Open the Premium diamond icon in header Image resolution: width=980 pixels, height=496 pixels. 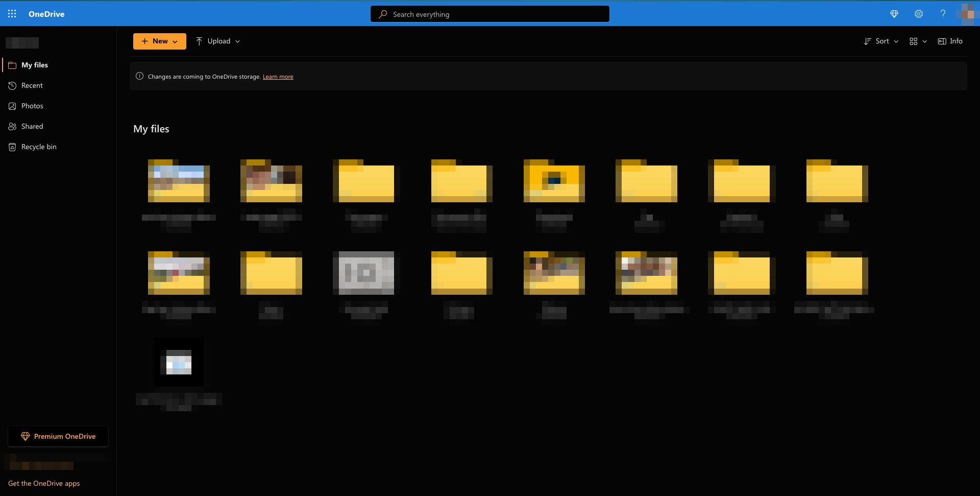point(894,14)
